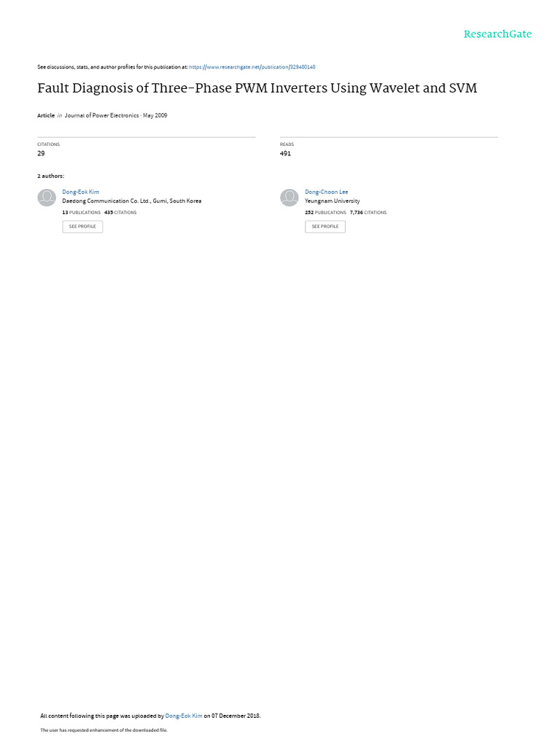Screen dimensions: 560x747
Task: Click the ResearchGate logo
Action: coord(497,34)
